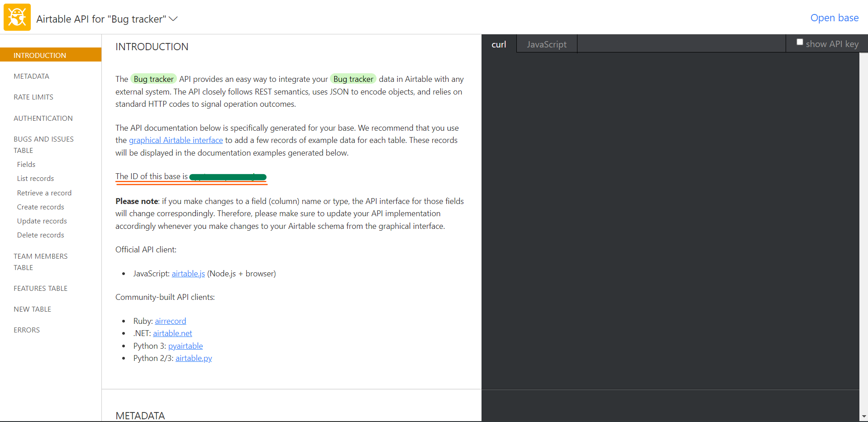Click the scrollbar down arrow
868x422 pixels.
coord(863,416)
